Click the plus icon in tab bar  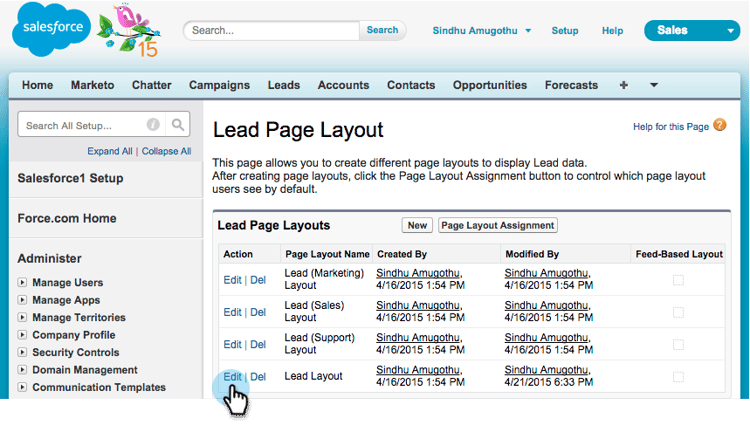tap(624, 85)
